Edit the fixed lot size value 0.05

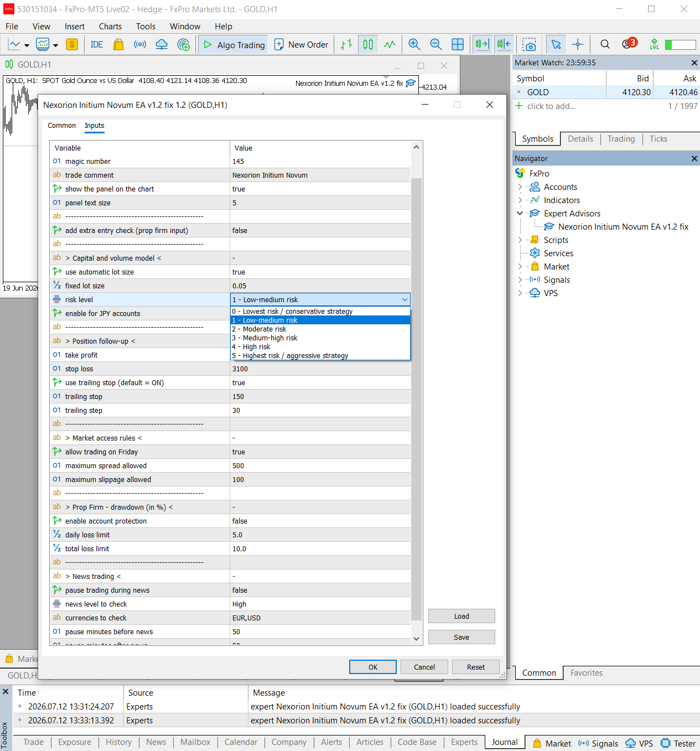(x=320, y=286)
